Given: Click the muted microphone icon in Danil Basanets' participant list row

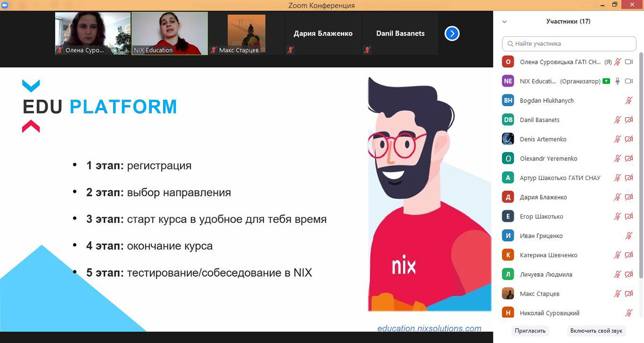Looking at the screenshot, I should click(617, 120).
